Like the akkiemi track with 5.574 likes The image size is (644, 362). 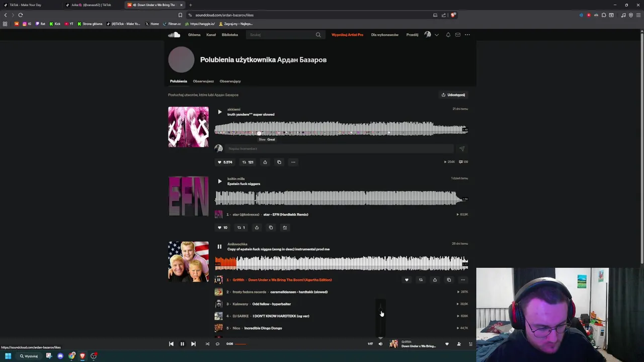point(224,162)
